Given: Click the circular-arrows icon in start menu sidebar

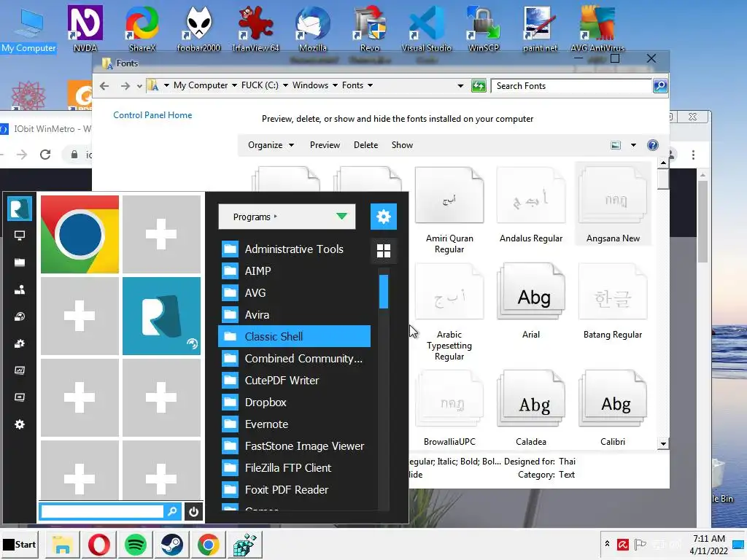Looking at the screenshot, I should (x=20, y=316).
